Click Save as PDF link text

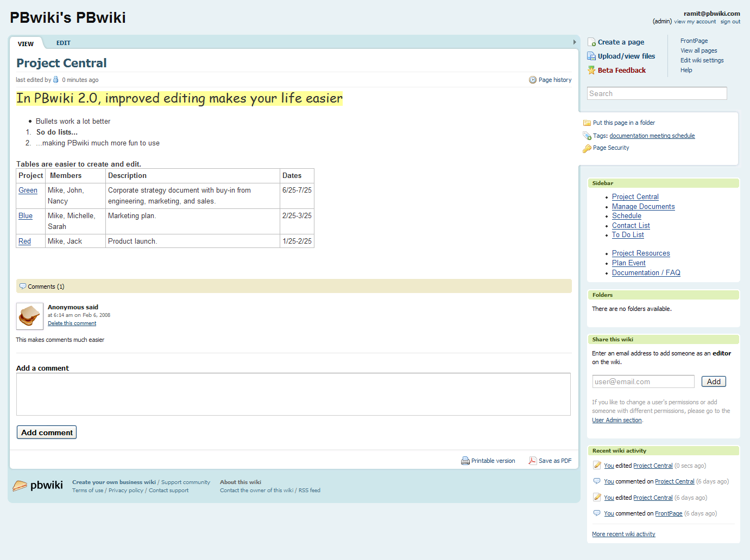[555, 461]
